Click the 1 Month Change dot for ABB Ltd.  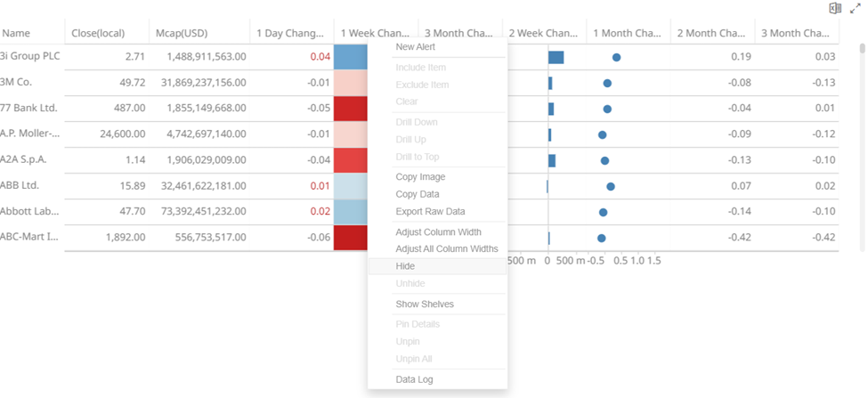(x=611, y=186)
